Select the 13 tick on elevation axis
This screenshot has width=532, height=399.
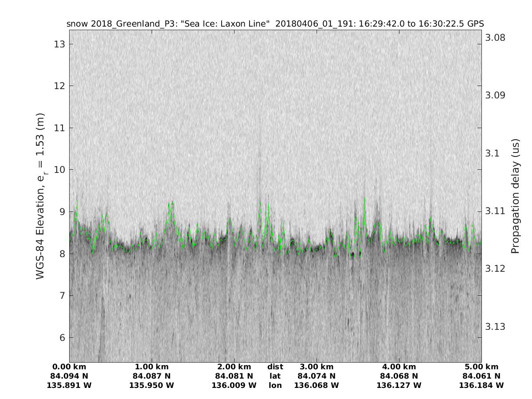click(60, 44)
